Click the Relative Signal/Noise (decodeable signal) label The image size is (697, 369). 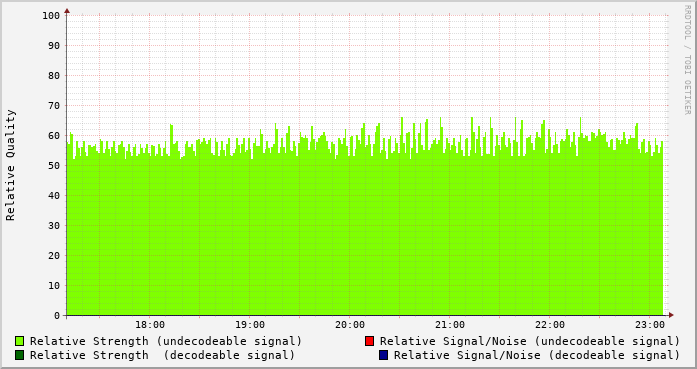coord(537,356)
